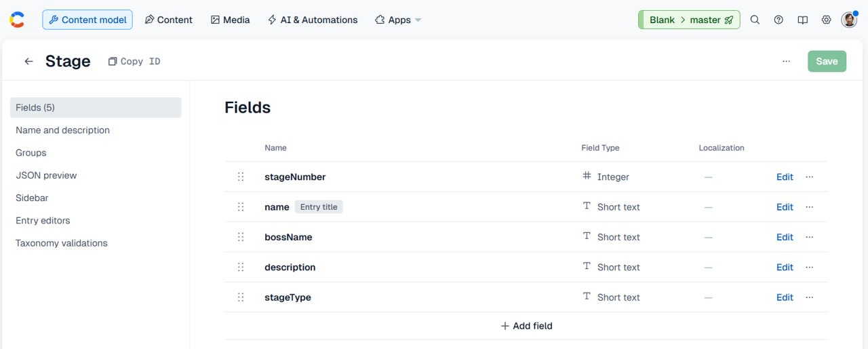
Task: Open more actions for bossName field
Action: coord(809,237)
